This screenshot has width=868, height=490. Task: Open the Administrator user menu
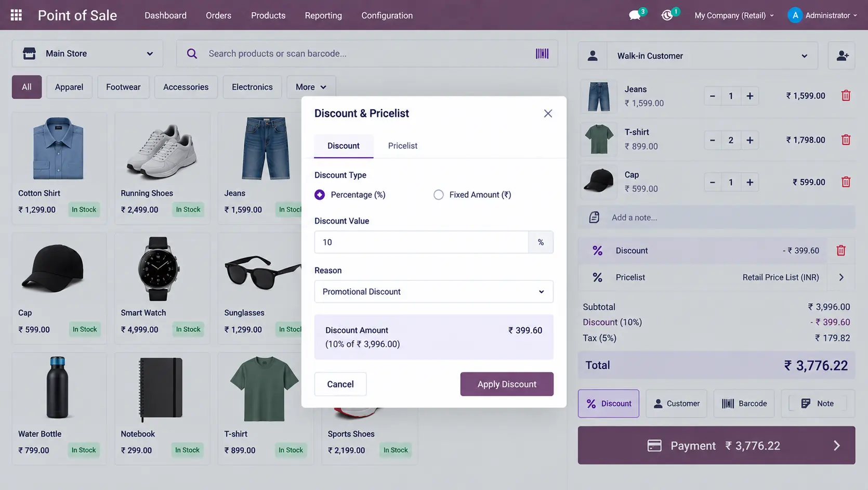[822, 16]
